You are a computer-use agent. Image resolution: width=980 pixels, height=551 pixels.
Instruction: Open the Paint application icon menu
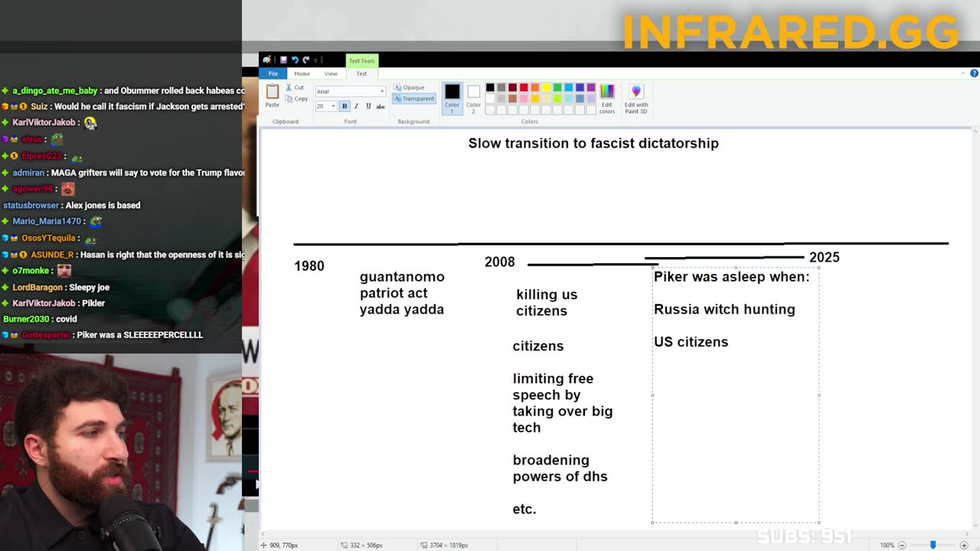click(266, 60)
